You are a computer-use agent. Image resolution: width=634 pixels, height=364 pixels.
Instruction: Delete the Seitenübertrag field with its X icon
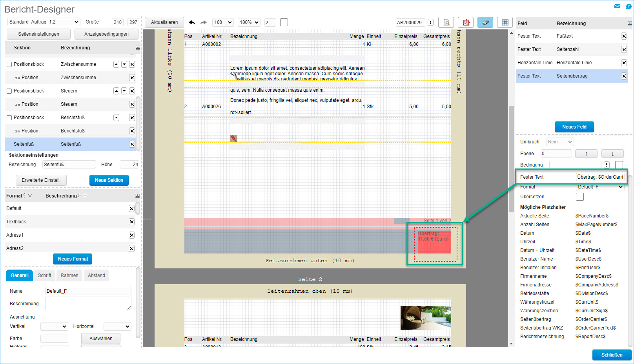tap(624, 76)
